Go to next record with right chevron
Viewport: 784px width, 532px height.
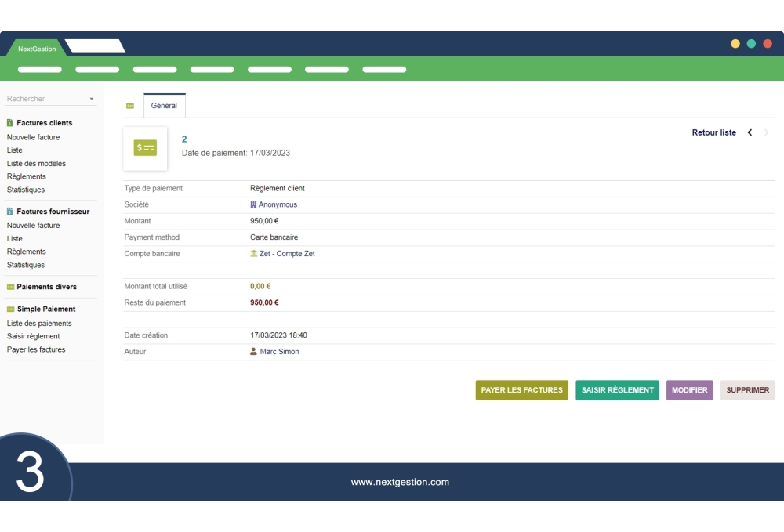click(x=767, y=132)
